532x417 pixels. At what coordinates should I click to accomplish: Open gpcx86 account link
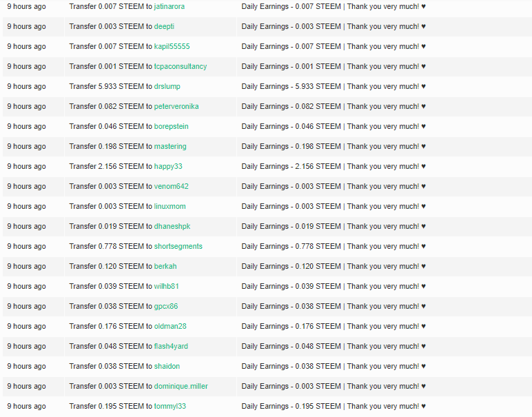[166, 307]
